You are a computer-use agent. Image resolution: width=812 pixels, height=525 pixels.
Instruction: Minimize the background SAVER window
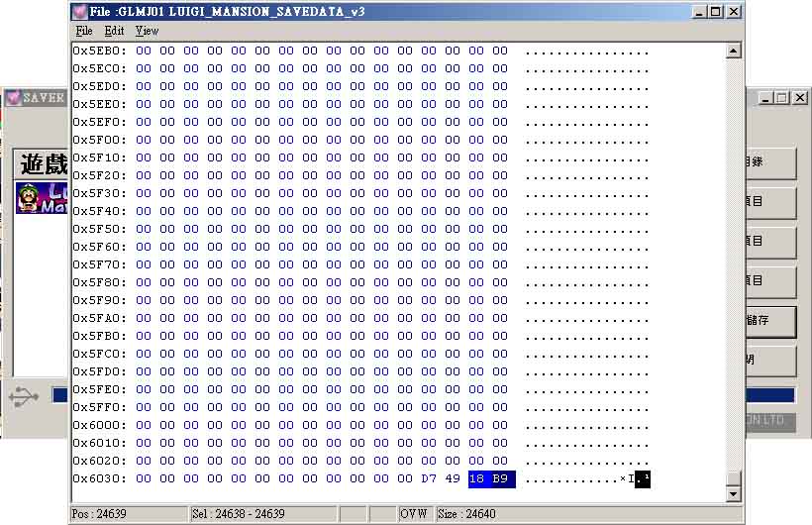[x=765, y=97]
